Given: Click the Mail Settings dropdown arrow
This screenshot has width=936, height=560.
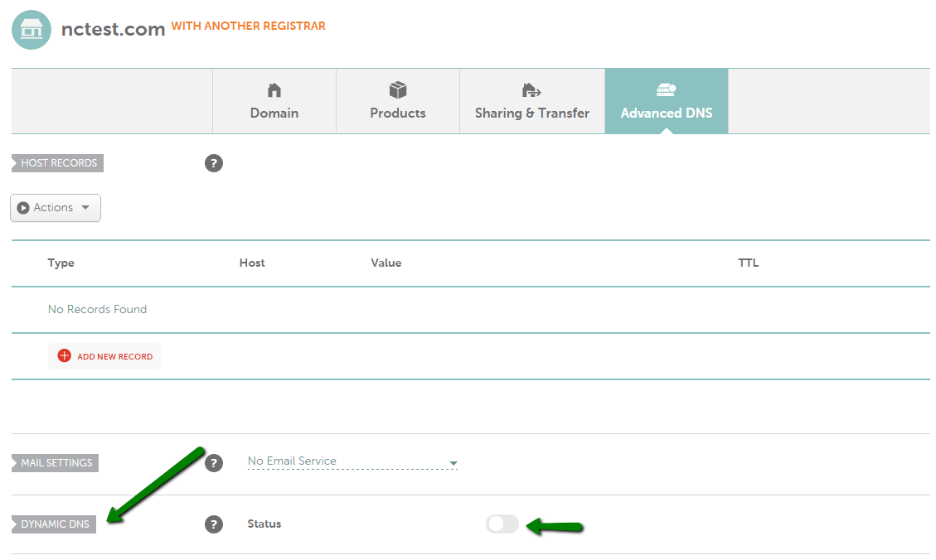Looking at the screenshot, I should [x=453, y=463].
